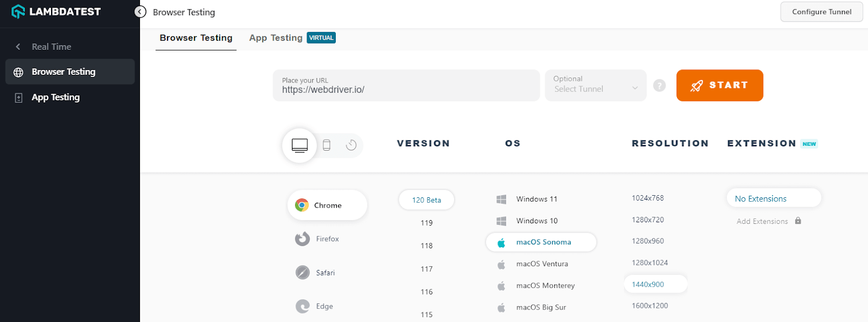Open the Select Tunnel dropdown
868x322 pixels.
(x=596, y=85)
